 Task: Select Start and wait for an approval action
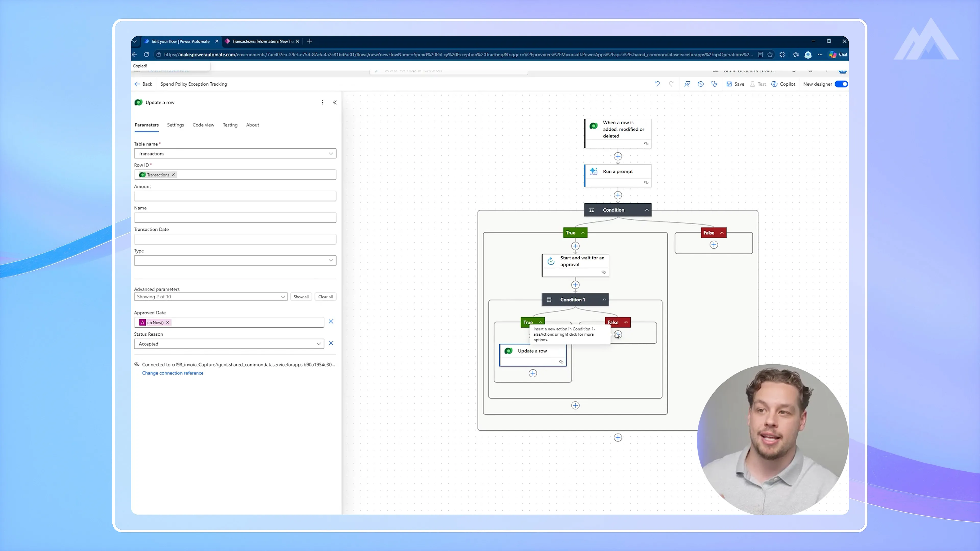click(575, 265)
